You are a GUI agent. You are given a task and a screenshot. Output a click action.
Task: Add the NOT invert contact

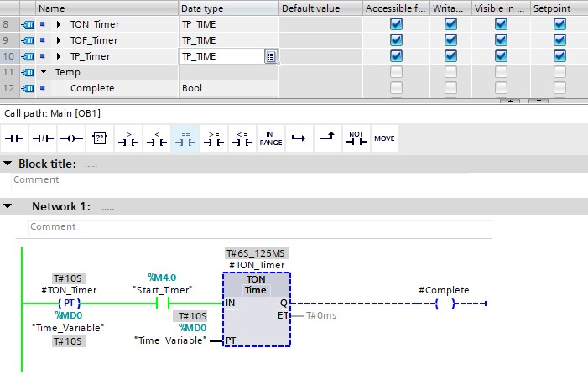356,138
